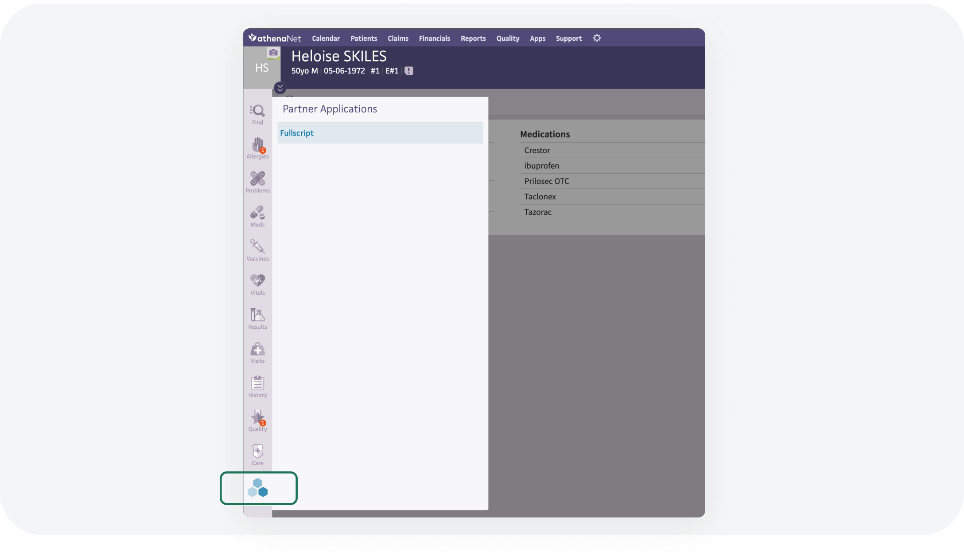Click the camera icon on patient avatar

coord(273,53)
